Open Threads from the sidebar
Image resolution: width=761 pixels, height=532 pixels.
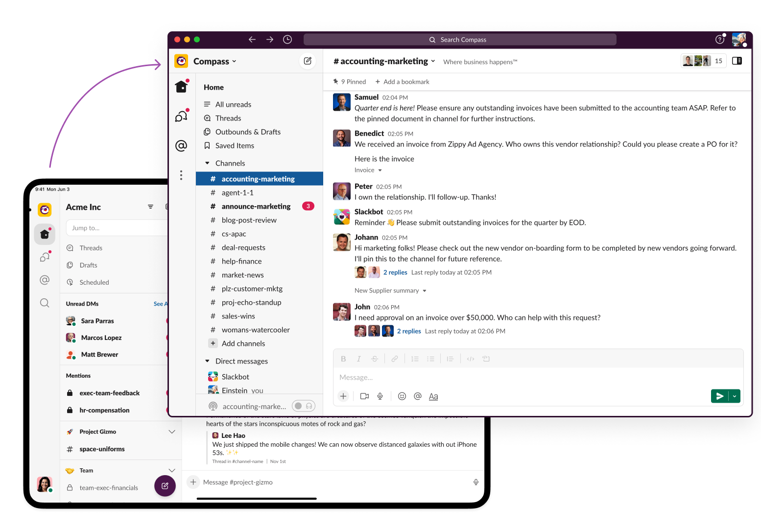(x=228, y=118)
